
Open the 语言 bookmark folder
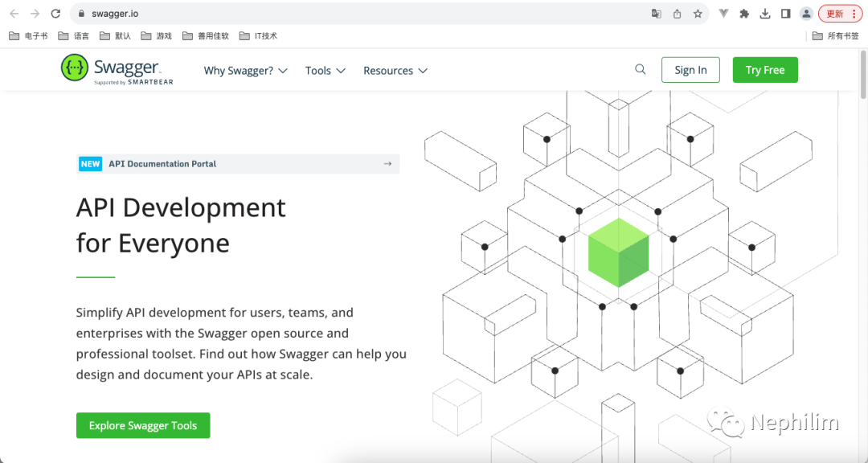click(x=74, y=36)
